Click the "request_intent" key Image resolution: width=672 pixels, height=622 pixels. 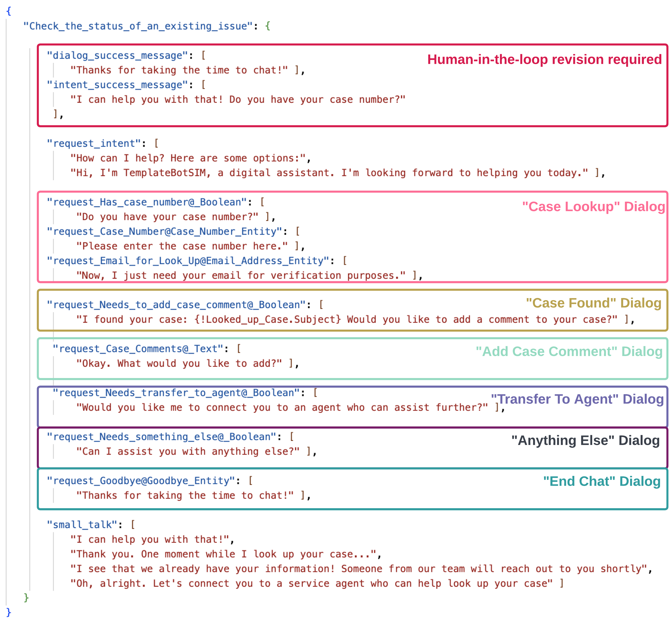94,143
